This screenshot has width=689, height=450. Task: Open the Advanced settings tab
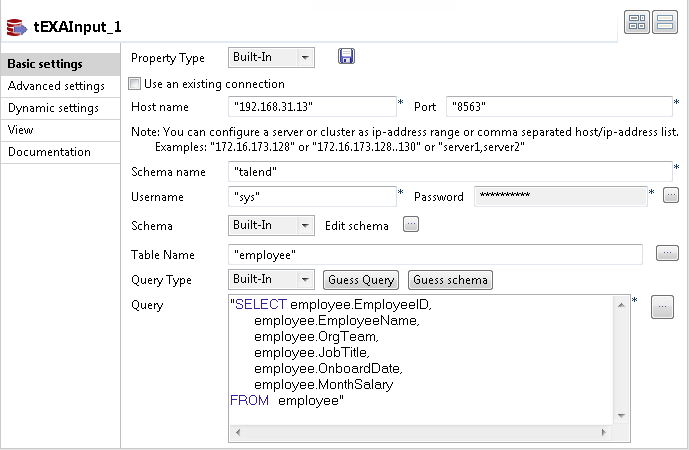point(56,86)
